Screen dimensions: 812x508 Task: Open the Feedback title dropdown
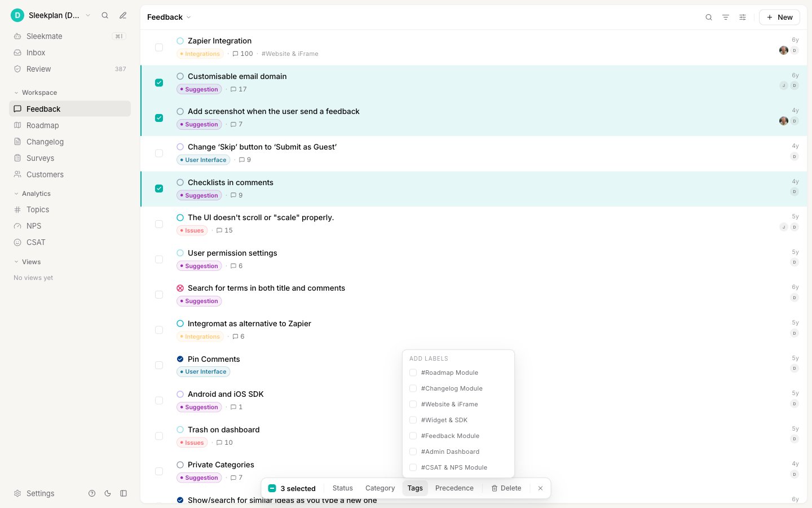(169, 17)
